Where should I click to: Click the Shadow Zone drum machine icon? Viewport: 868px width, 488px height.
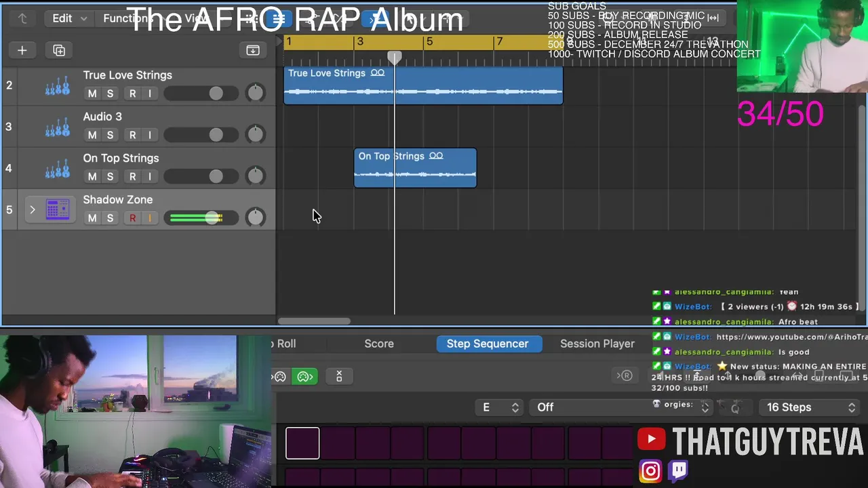point(58,209)
